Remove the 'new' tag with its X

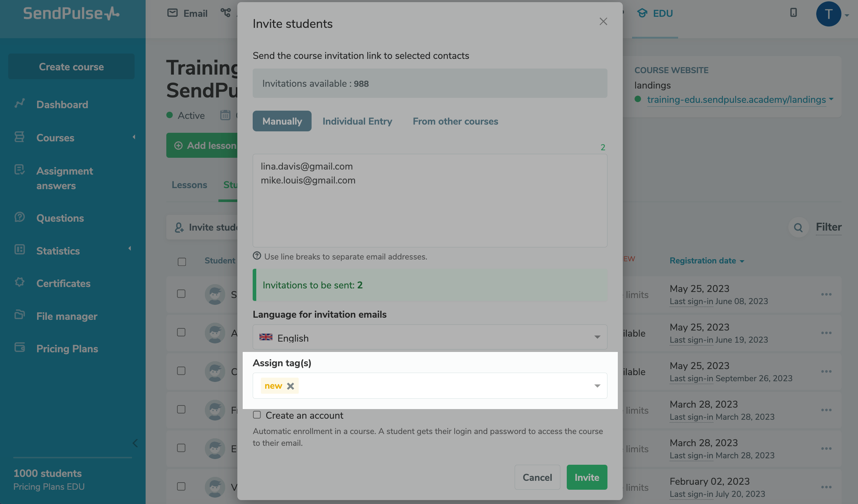tap(291, 386)
